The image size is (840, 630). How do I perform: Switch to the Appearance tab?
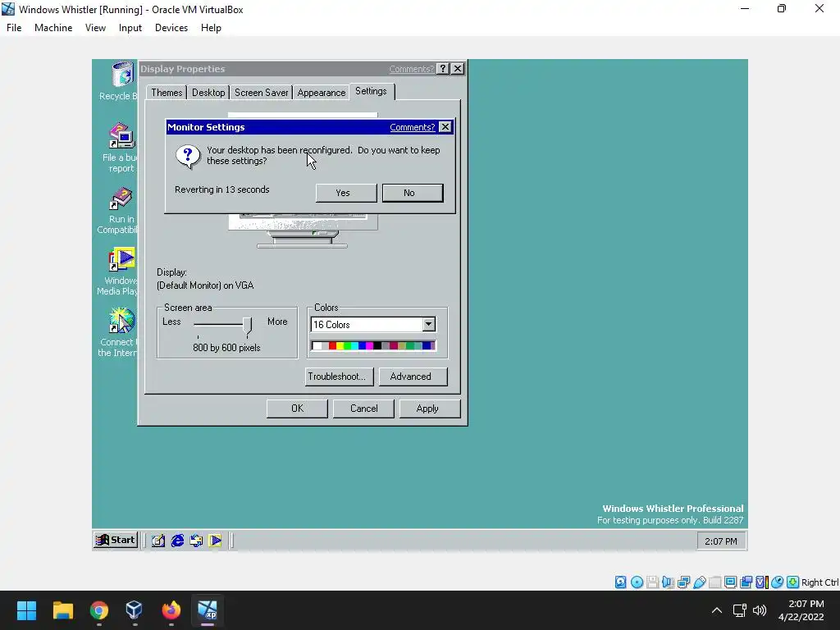(x=322, y=93)
